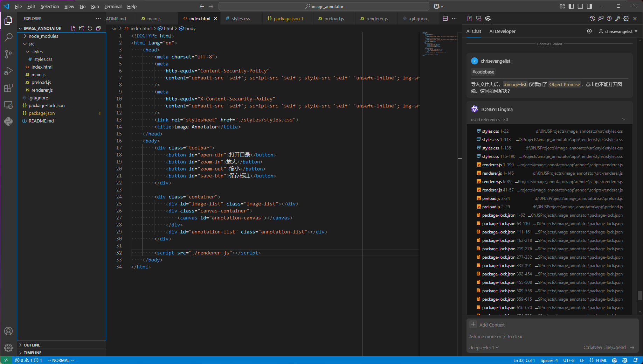Toggle secondary side bar visibility
Screen dimensions: 643x364
[589, 6]
